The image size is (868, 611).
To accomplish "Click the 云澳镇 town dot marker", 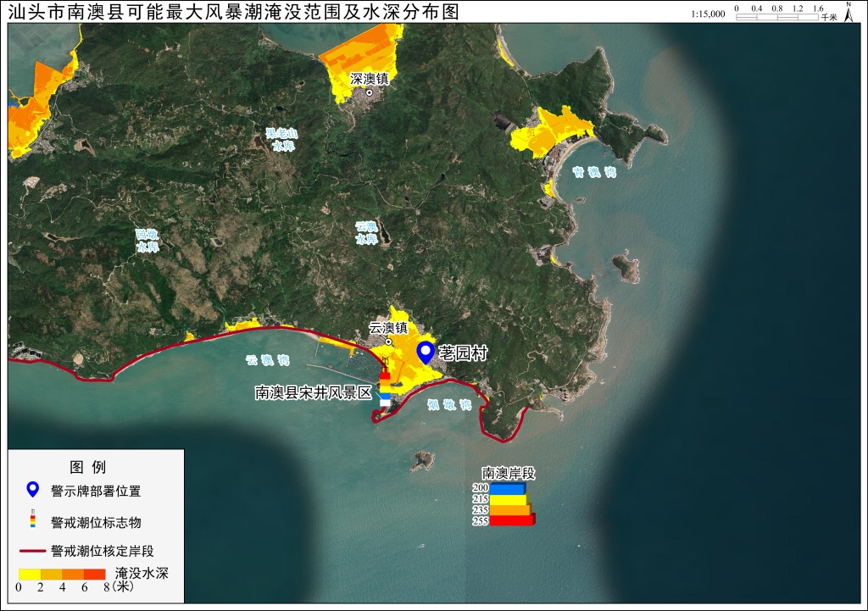I will pyautogui.click(x=388, y=342).
